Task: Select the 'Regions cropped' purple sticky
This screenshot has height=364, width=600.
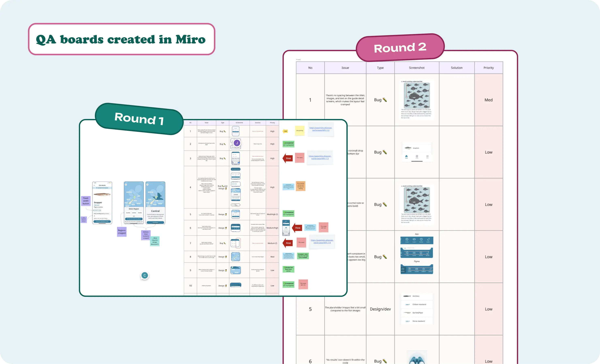Action: 122,232
